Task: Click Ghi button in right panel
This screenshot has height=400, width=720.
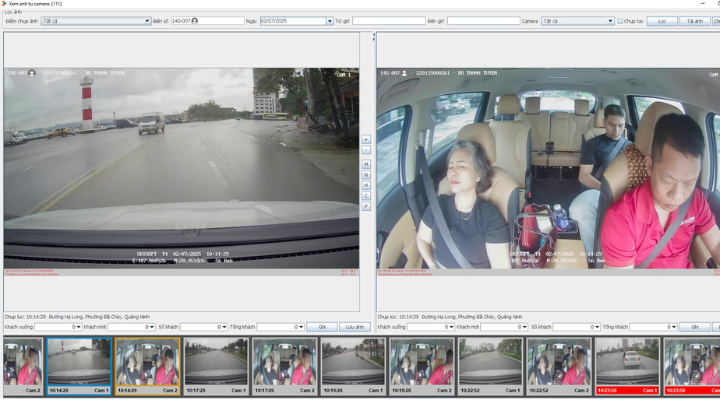Action: tap(694, 327)
